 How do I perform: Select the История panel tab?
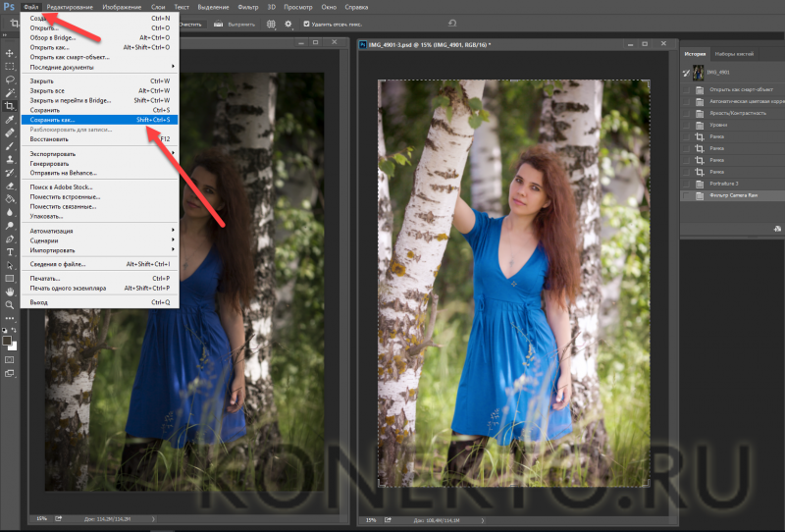[695, 54]
